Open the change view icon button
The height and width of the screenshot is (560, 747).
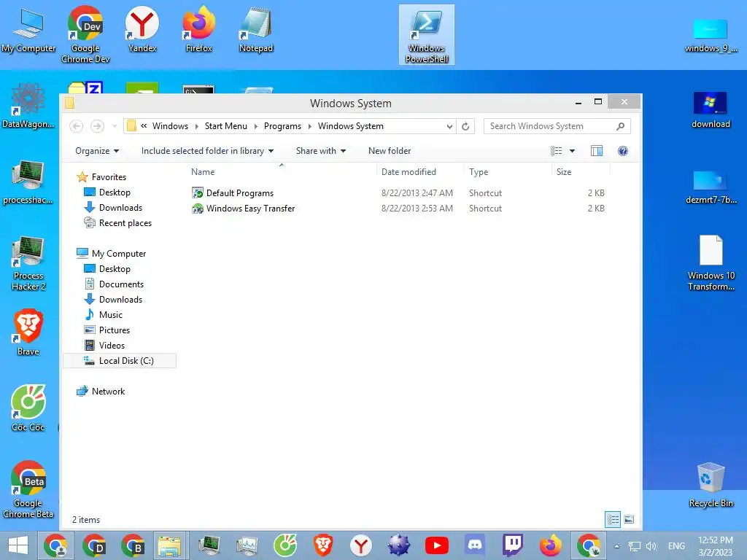click(556, 151)
